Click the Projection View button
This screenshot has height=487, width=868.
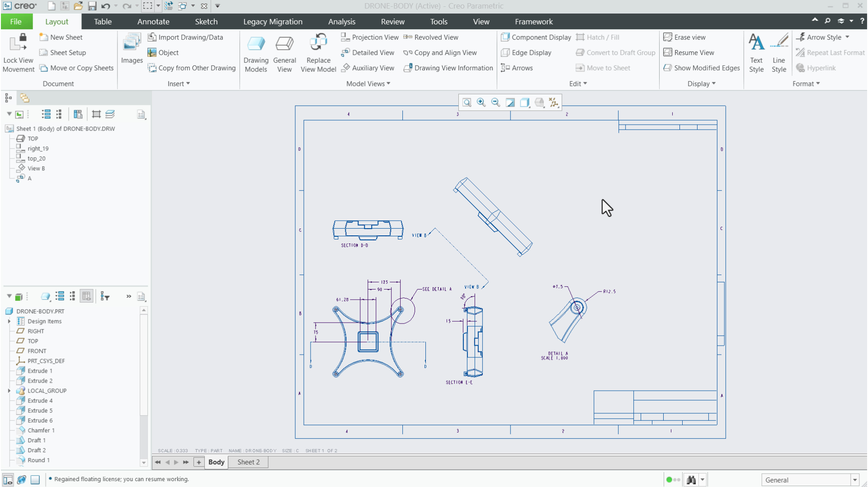pos(369,37)
